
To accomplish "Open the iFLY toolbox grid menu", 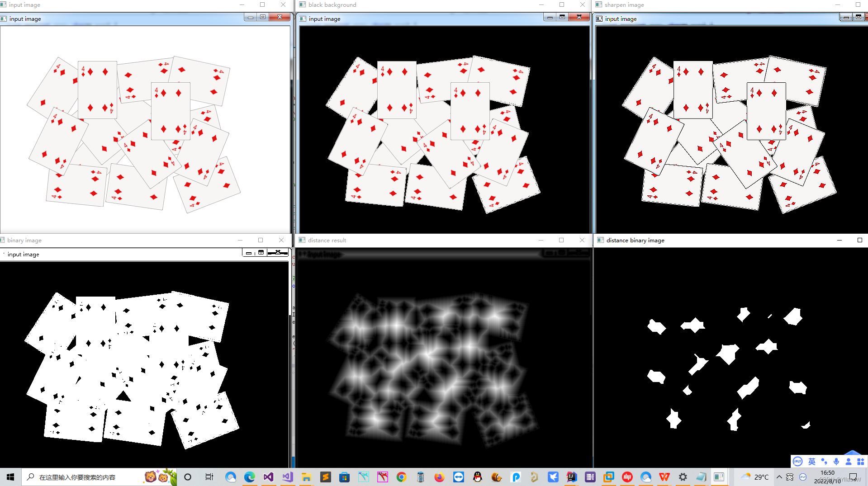I will (x=860, y=462).
